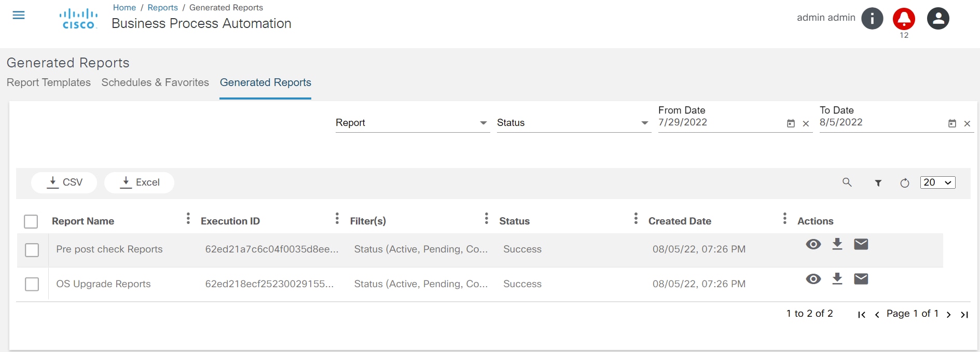This screenshot has width=980, height=352.
Task: Click the info icon in header
Action: (x=872, y=19)
